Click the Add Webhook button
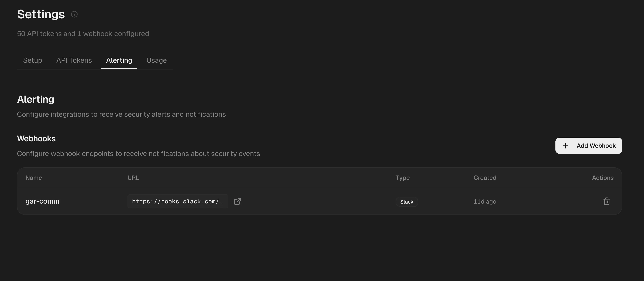644x281 pixels. pos(589,146)
